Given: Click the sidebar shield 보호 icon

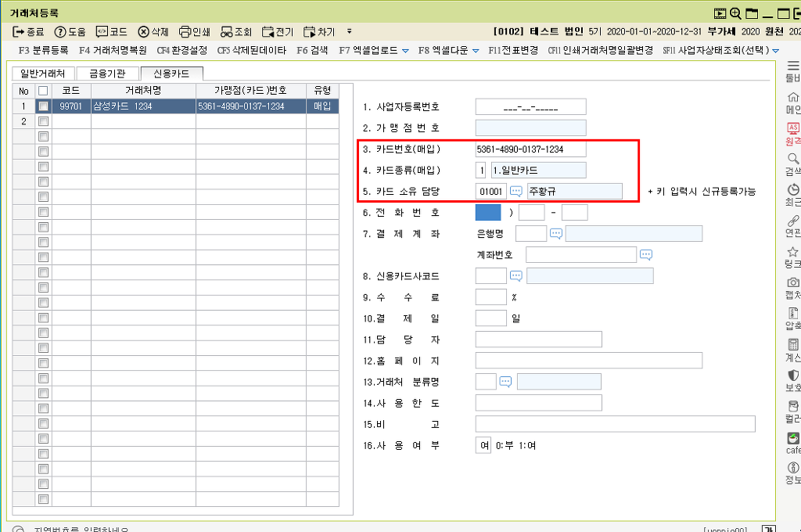Looking at the screenshot, I should pos(793,375).
